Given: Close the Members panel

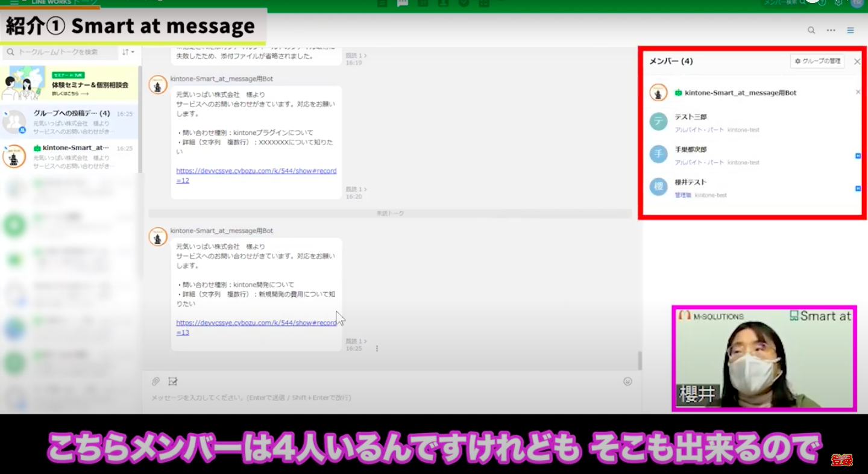Looking at the screenshot, I should click(857, 61).
